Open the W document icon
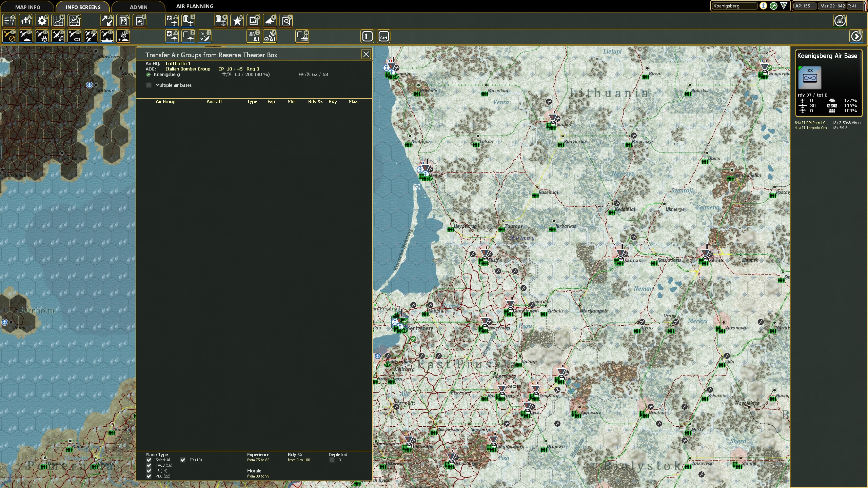The height and width of the screenshot is (488, 868). coord(254,21)
